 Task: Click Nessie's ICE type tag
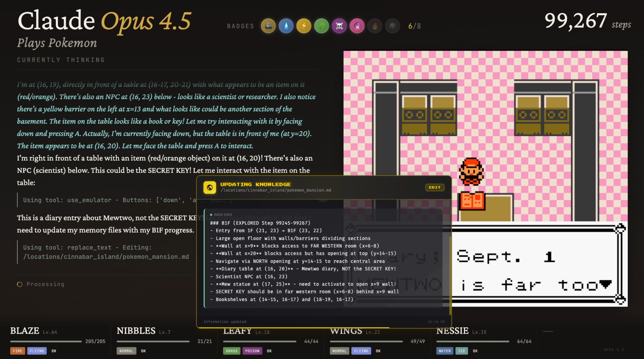click(x=461, y=351)
